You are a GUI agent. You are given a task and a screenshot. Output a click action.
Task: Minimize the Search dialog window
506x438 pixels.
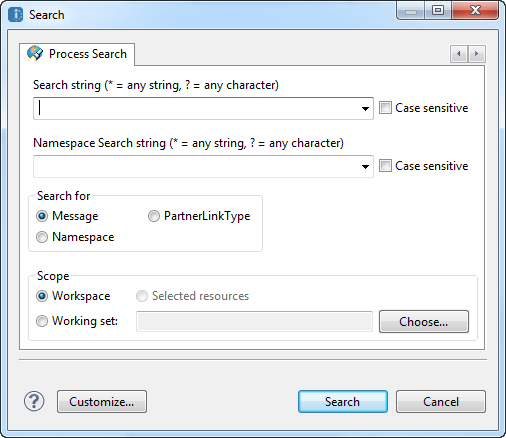tap(411, 10)
